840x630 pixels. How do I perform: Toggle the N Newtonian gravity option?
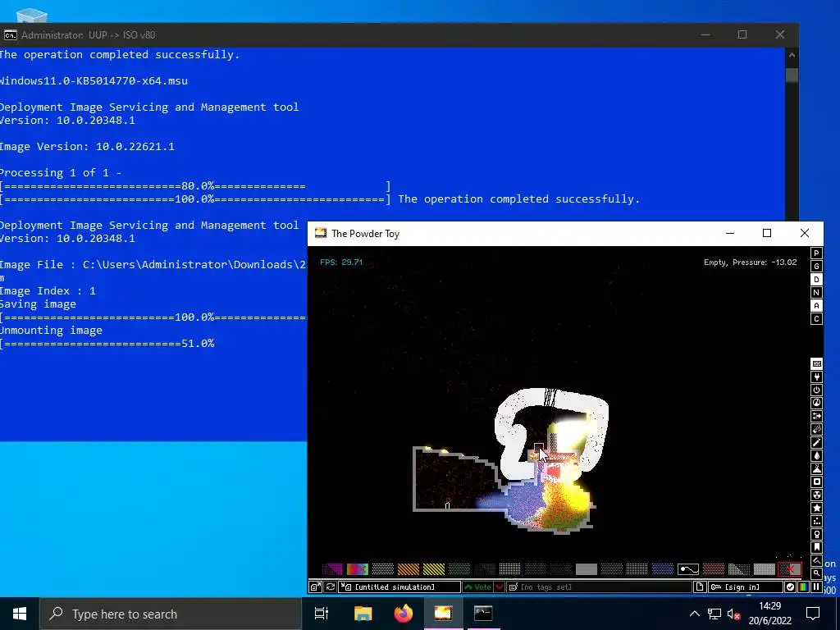816,293
